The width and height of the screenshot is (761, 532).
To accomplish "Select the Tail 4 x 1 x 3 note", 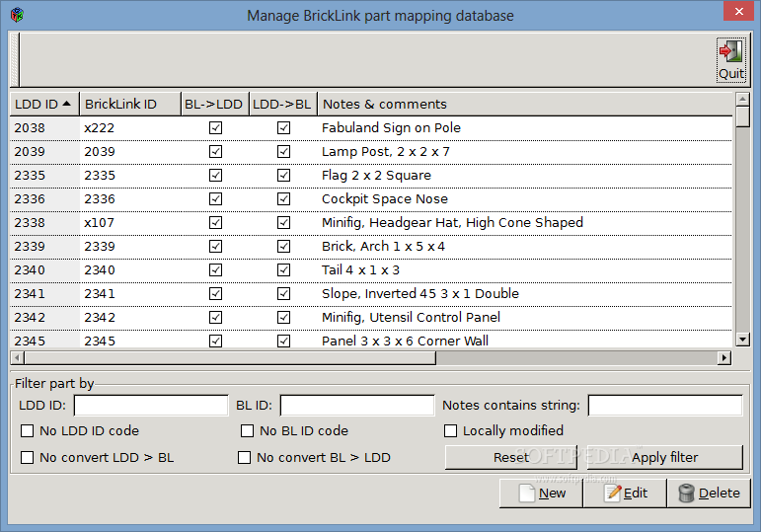I will point(360,269).
